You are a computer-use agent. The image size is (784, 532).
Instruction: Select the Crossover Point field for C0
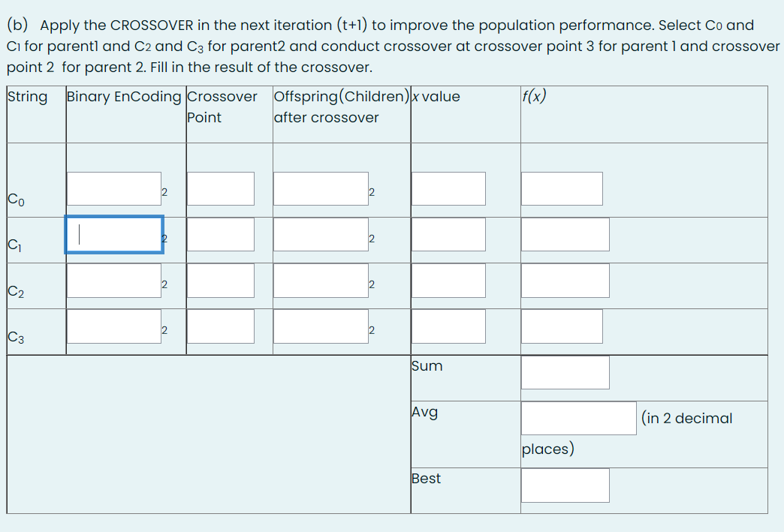(220, 188)
